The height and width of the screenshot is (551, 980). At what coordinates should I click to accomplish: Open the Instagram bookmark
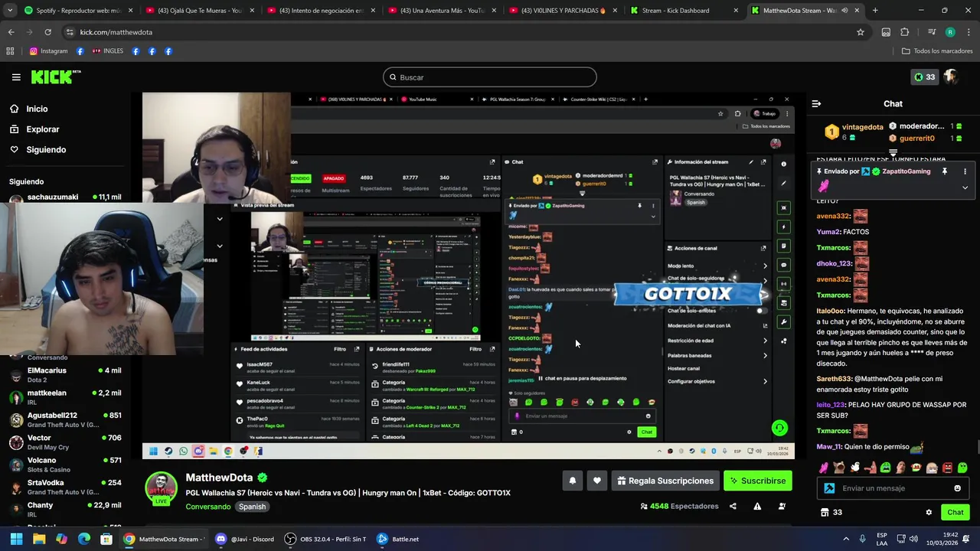(48, 51)
